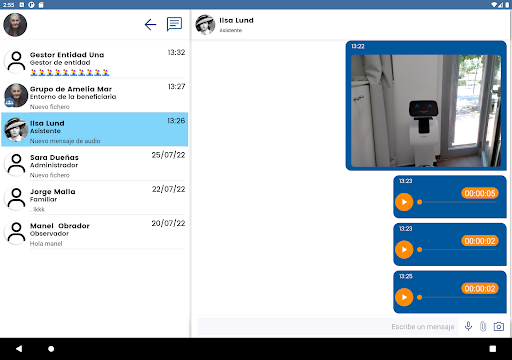Tap Jorge Malla's placeholder avatar icon
This screenshot has width=512, height=360.
pos(16,199)
